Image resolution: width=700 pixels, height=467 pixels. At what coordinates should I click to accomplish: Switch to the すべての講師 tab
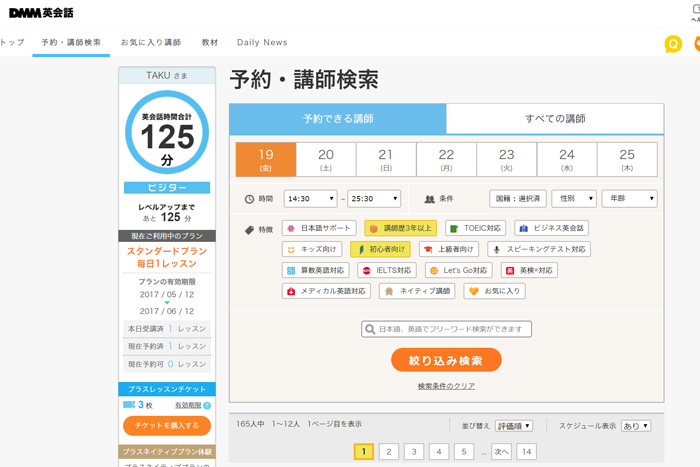point(554,119)
